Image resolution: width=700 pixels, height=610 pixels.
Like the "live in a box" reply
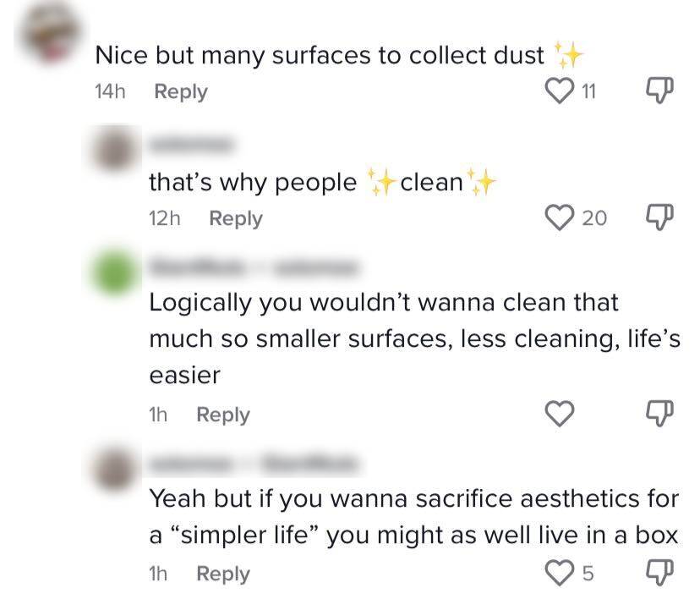coord(561,574)
